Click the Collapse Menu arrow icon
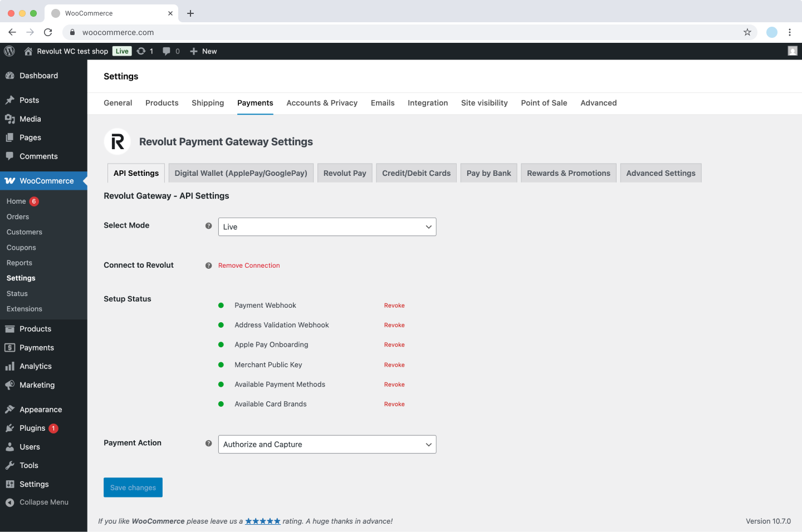 [x=10, y=503]
